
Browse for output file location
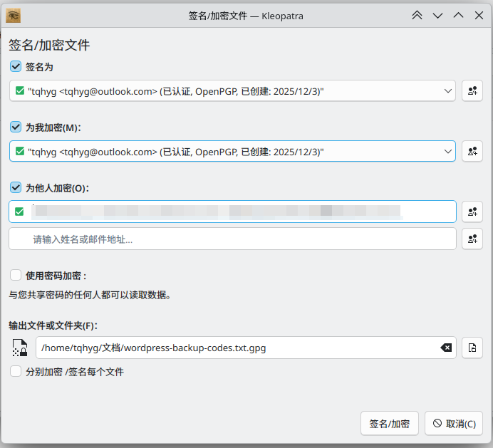pos(472,348)
